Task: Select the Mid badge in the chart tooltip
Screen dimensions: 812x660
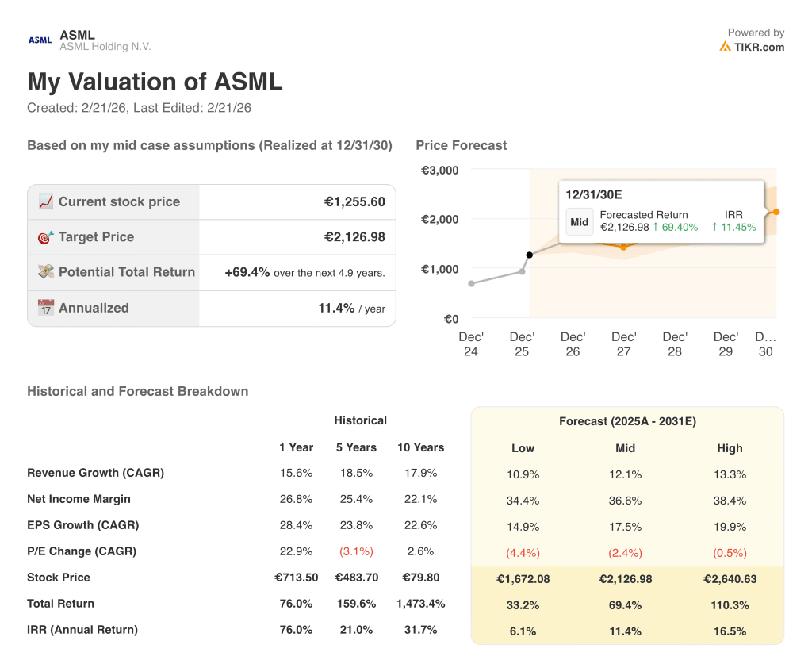Action: point(579,221)
